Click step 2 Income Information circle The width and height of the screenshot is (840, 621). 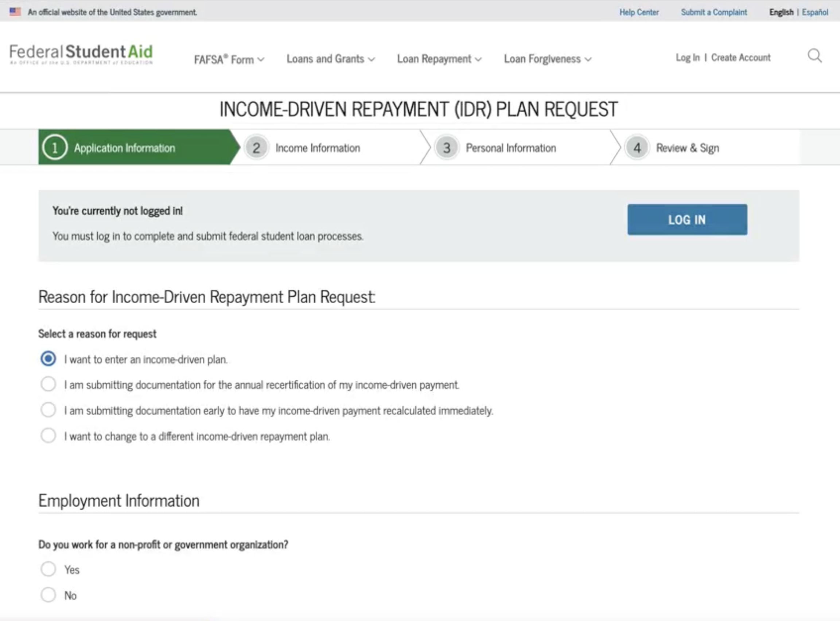[x=256, y=148]
